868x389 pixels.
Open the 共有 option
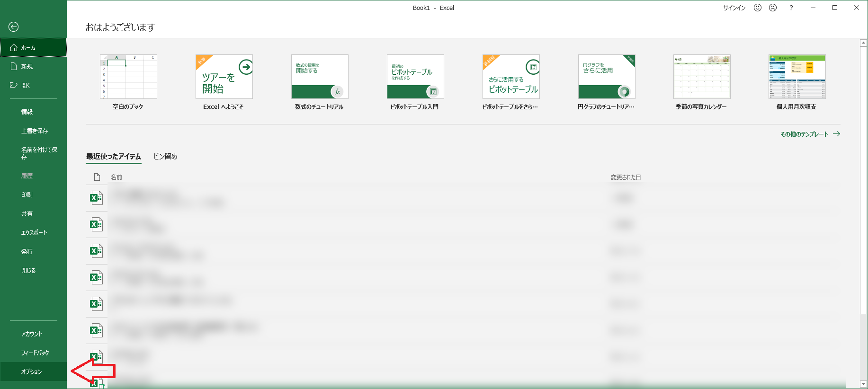point(33,213)
